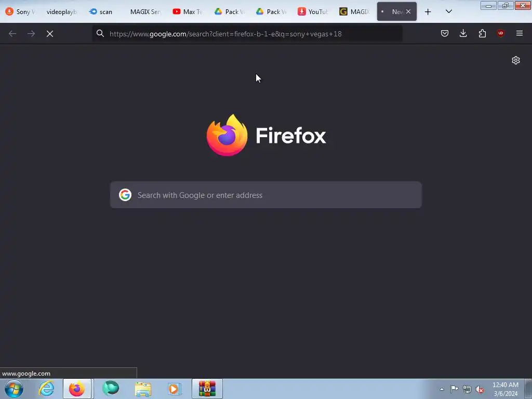Switch to the Max Tv YouTube tab
Image resolution: width=532 pixels, height=399 pixels.
pyautogui.click(x=187, y=12)
